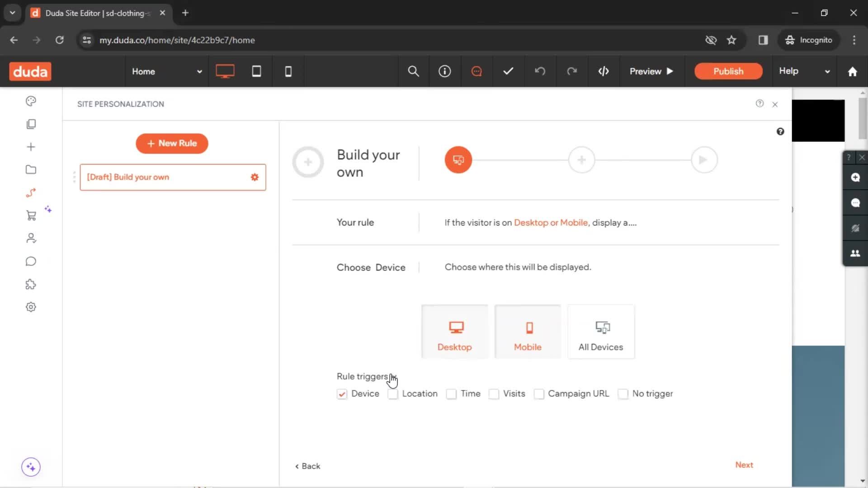Image resolution: width=868 pixels, height=488 pixels.
Task: Open the panel header help icon
Action: tap(759, 103)
